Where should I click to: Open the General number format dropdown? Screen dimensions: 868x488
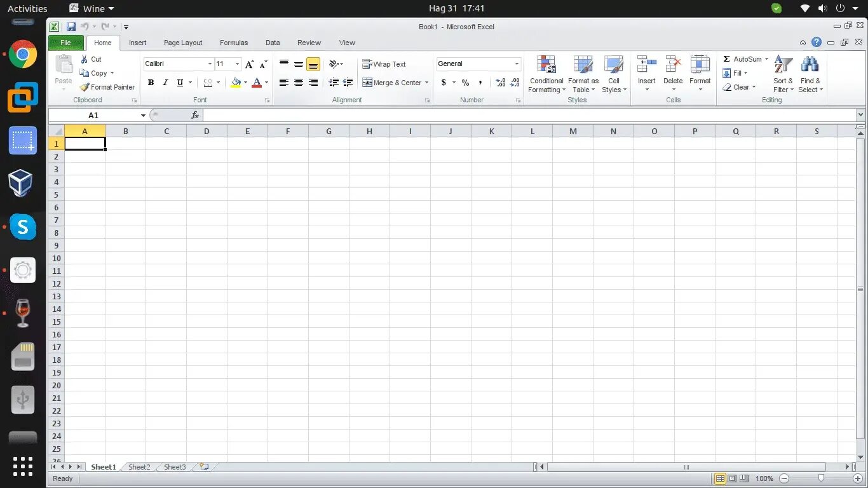coord(517,64)
